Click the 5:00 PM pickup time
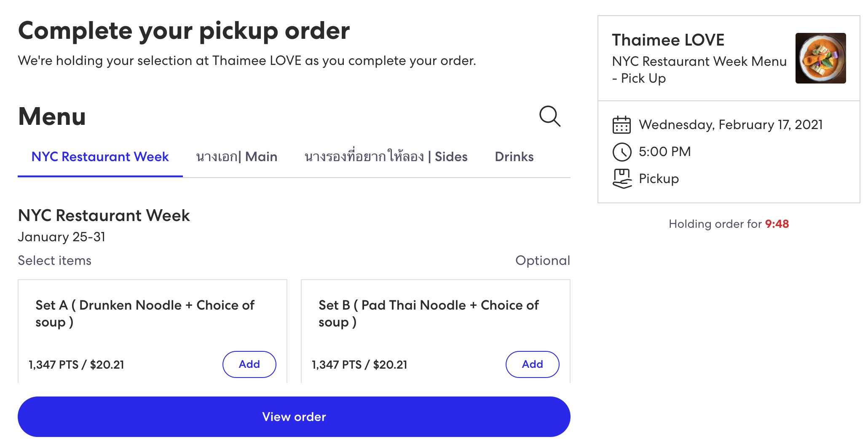Image resolution: width=868 pixels, height=445 pixels. [664, 151]
